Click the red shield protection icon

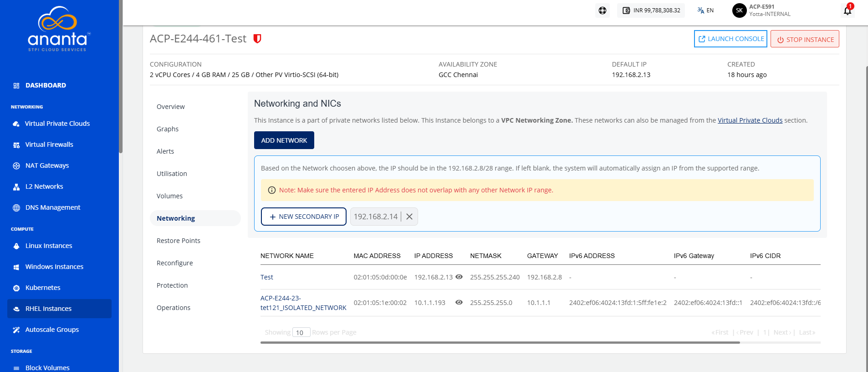coord(257,39)
